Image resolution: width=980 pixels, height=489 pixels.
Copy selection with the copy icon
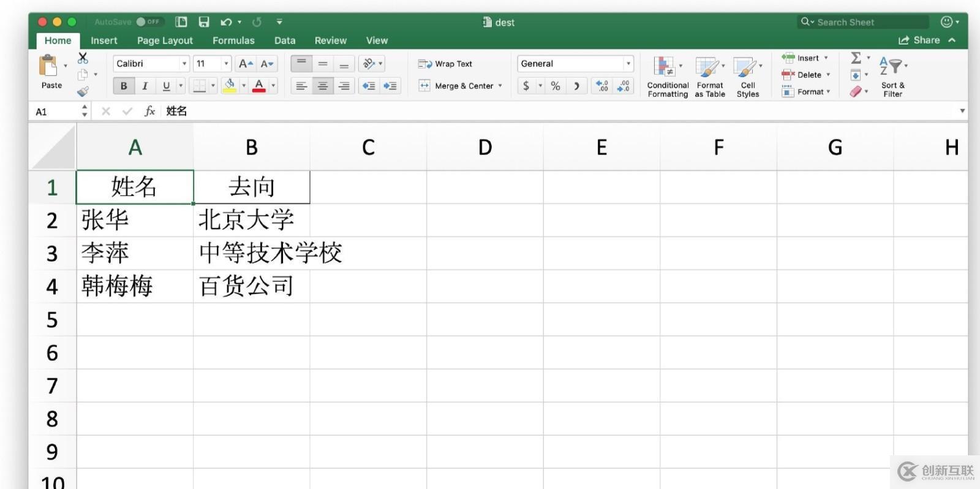(83, 75)
